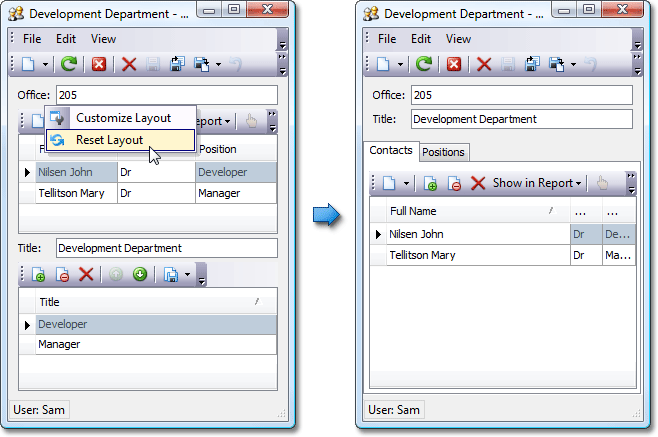Click Full Name column header in right window
Screen dimensions: 658x437
click(x=478, y=211)
